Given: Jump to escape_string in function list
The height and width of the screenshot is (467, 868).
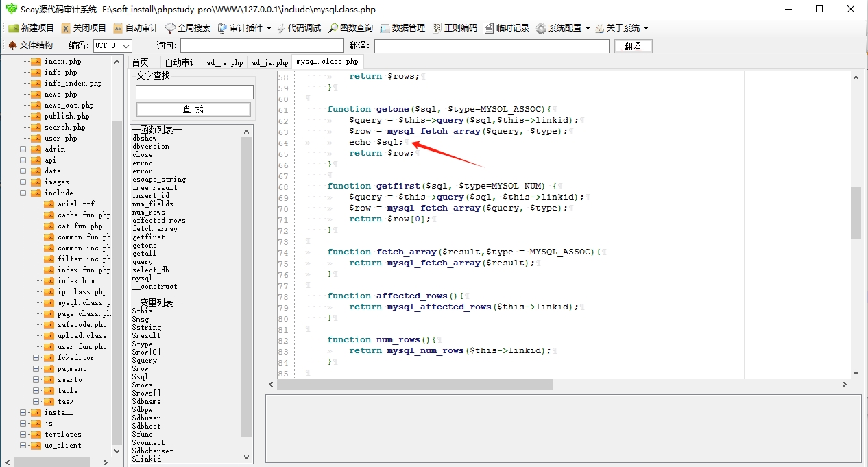Looking at the screenshot, I should pyautogui.click(x=159, y=179).
